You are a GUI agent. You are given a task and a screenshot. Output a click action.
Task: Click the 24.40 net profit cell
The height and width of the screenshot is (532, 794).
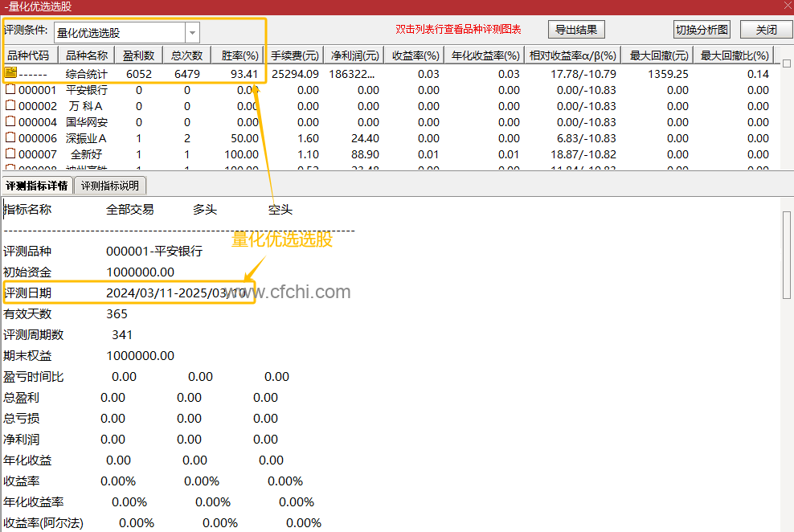tap(365, 138)
